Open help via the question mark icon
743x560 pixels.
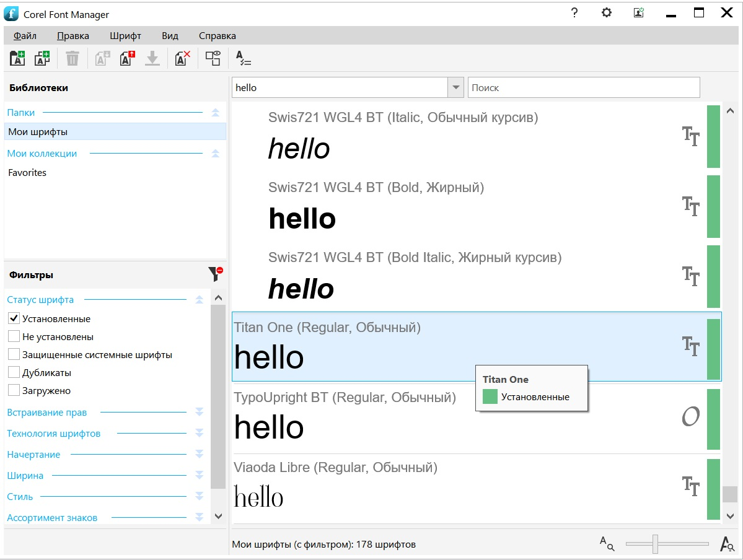point(574,13)
